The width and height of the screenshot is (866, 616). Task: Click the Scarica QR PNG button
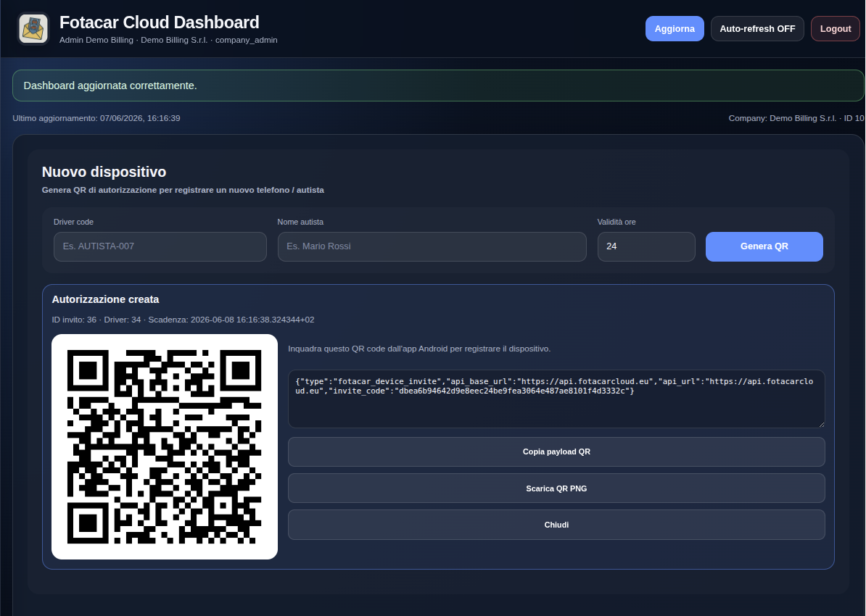coord(556,488)
